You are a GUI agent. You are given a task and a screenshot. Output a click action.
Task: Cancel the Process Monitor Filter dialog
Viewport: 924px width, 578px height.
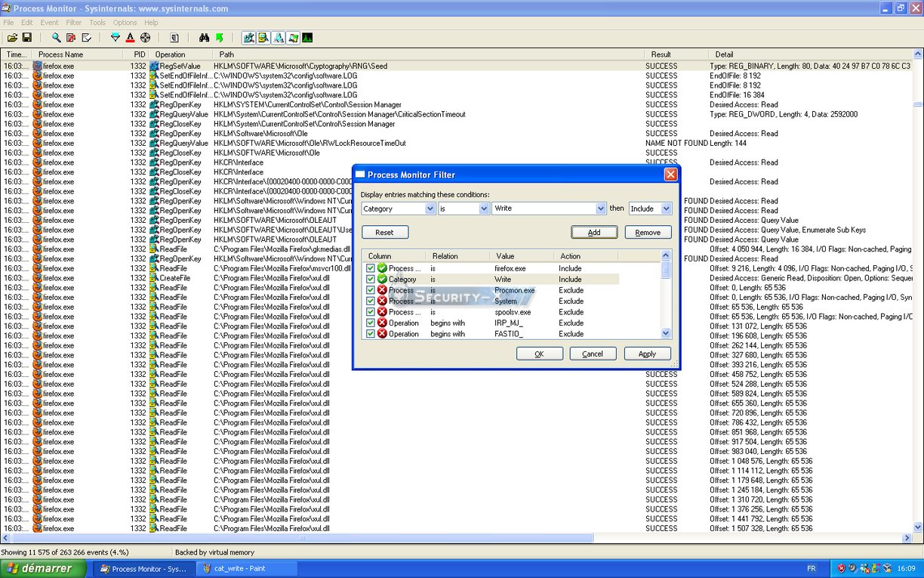point(593,354)
